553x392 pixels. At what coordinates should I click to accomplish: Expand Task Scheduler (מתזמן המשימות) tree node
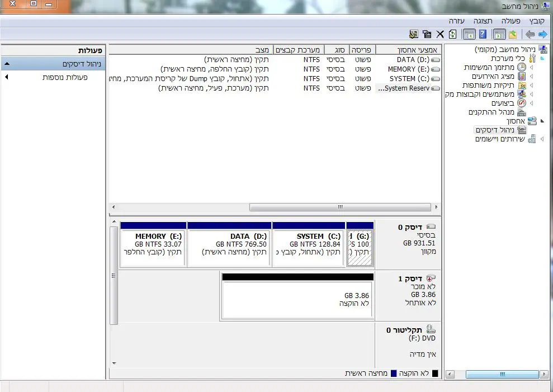[531, 67]
